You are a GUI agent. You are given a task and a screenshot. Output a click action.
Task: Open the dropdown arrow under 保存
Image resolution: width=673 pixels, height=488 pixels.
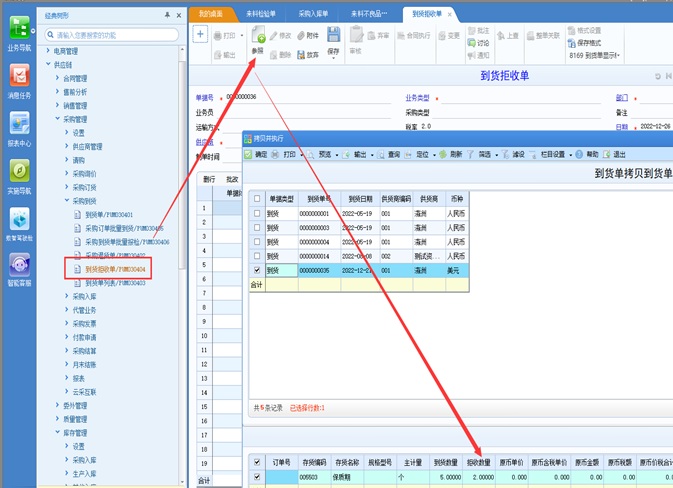pos(333,58)
